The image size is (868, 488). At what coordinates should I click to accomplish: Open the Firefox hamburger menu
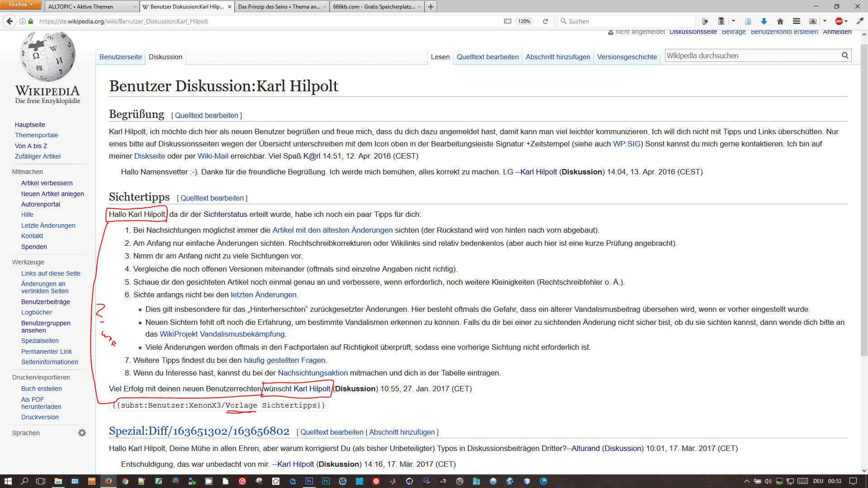tap(796, 21)
